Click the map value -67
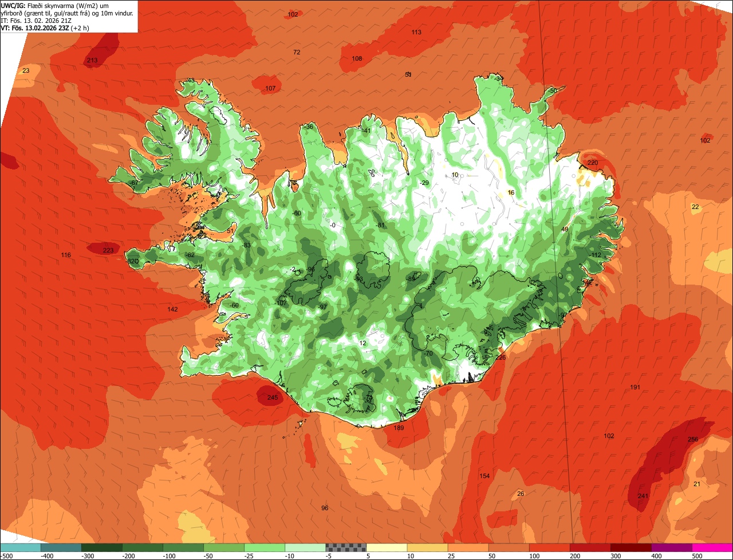 133,183
